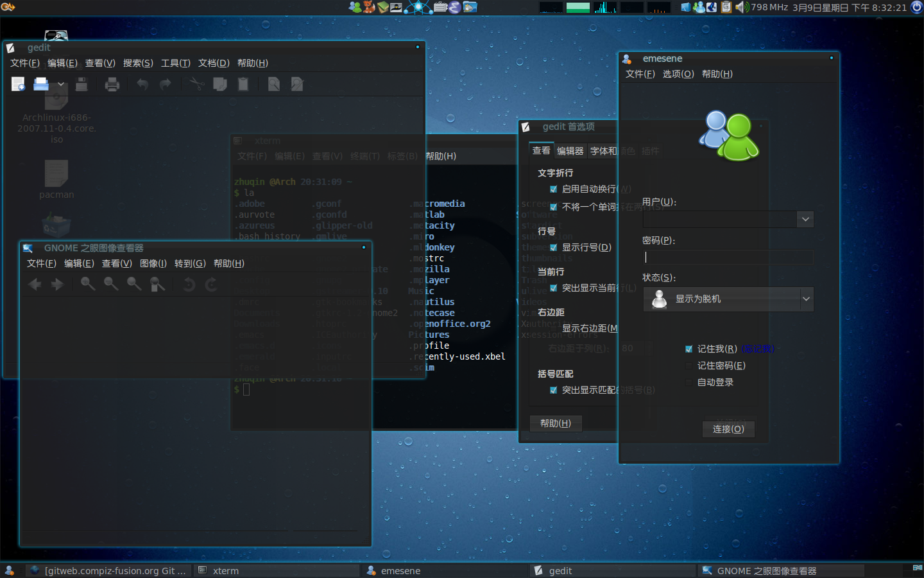The height and width of the screenshot is (578, 924).
Task: Open gedit 文件(F) menu
Action: [25, 63]
